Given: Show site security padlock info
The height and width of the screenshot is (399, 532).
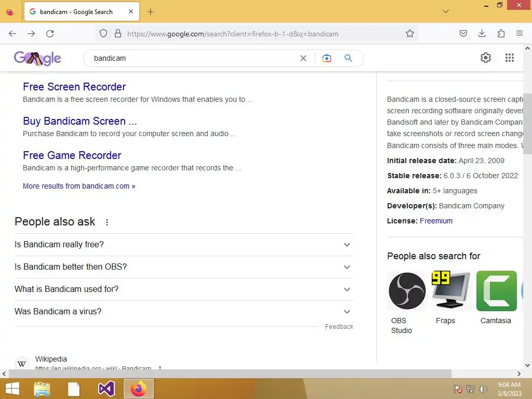Looking at the screenshot, I should [118, 34].
